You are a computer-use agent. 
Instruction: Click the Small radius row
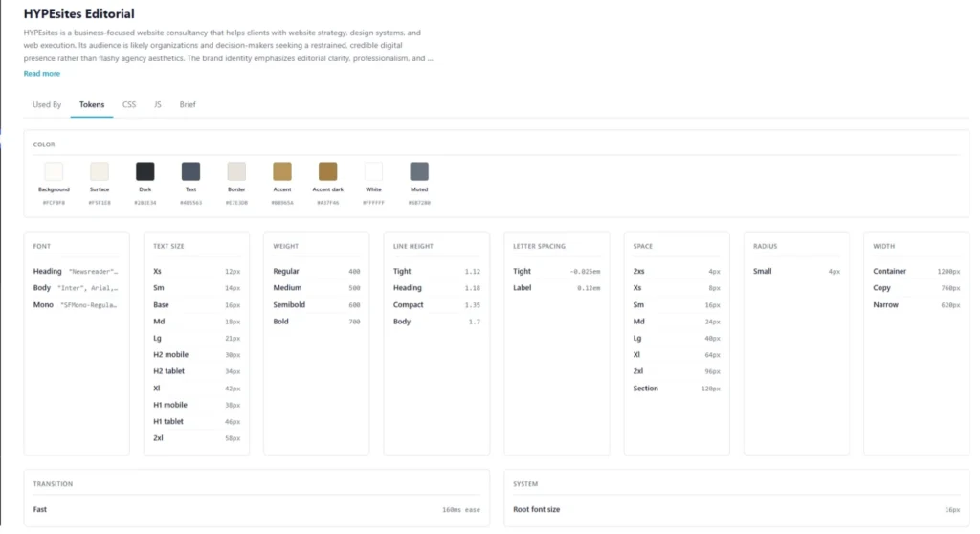point(796,272)
